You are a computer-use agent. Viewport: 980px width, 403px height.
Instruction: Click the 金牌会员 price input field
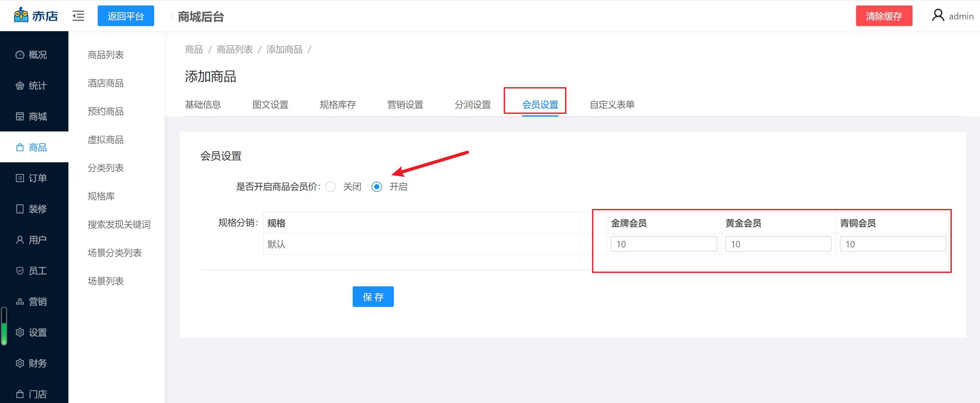[x=664, y=244]
